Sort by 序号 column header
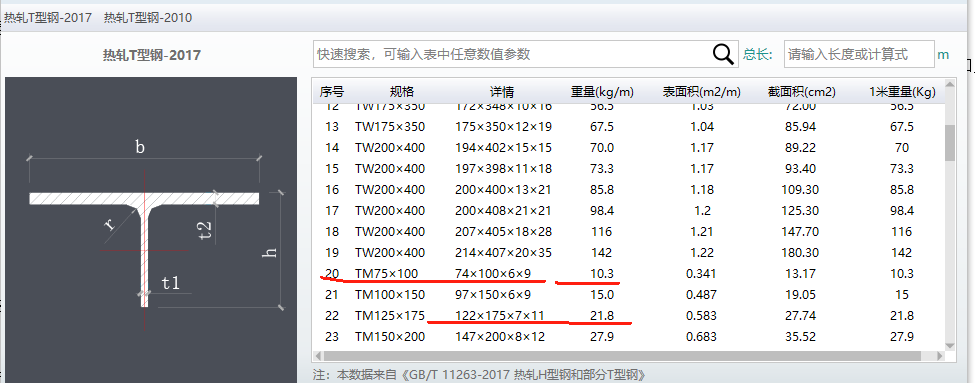This screenshot has height=383, width=975. 331,92
